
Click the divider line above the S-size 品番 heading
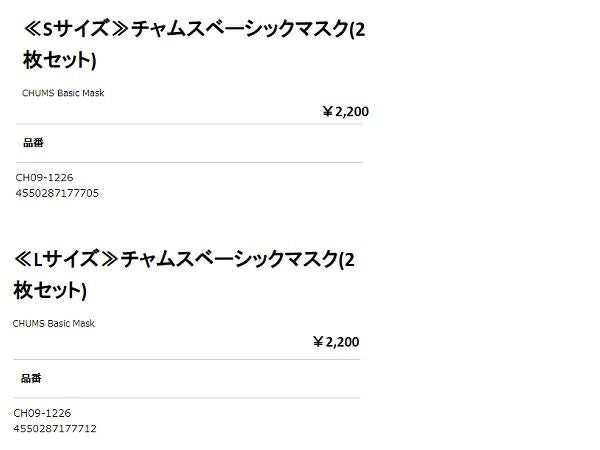tap(190, 124)
